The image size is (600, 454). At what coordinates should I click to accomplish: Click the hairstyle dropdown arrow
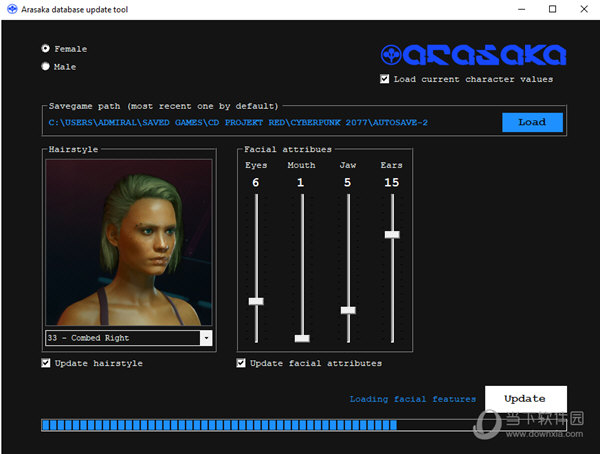(206, 338)
